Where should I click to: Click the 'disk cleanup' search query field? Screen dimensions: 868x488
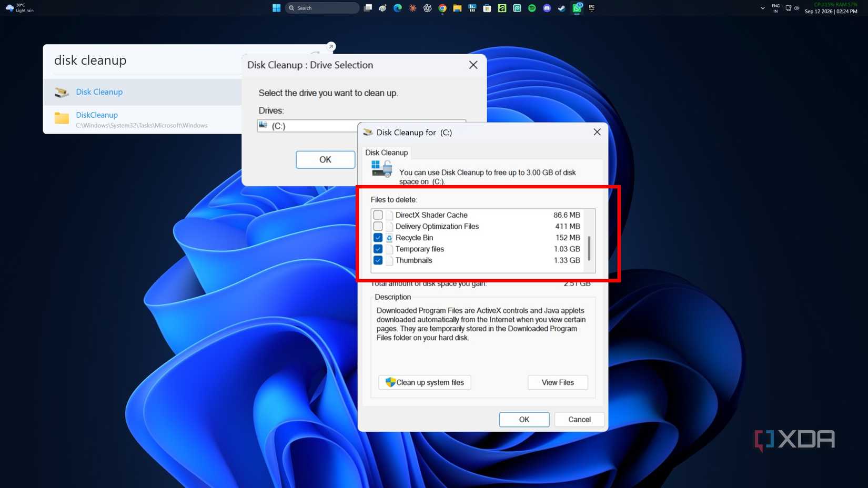coord(142,60)
